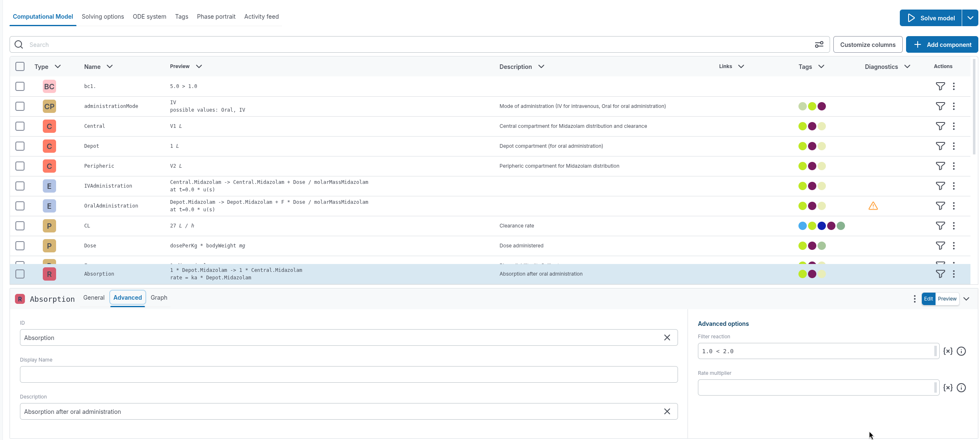Switch to Graph tab of Absorption
980x440 pixels.
(x=159, y=298)
